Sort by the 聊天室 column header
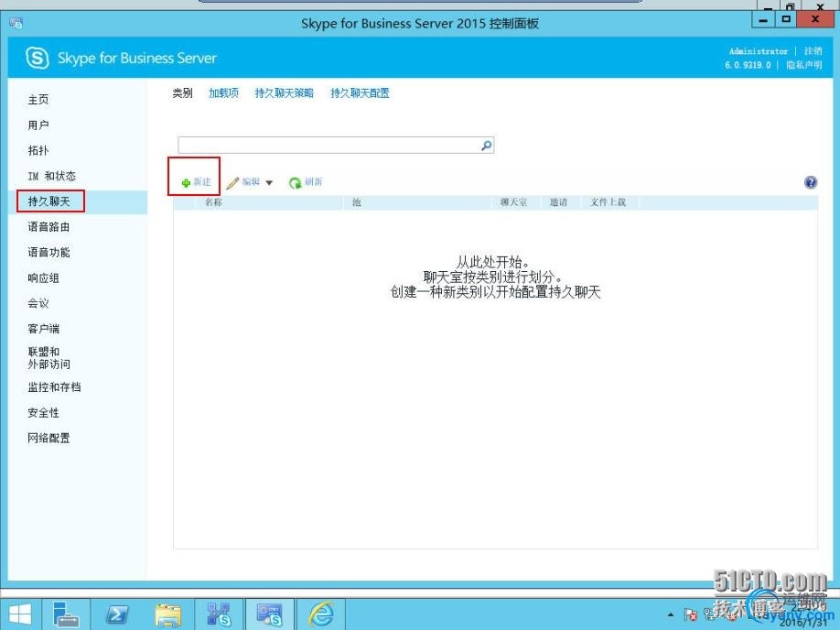Viewport: 840px width, 630px height. pos(513,202)
